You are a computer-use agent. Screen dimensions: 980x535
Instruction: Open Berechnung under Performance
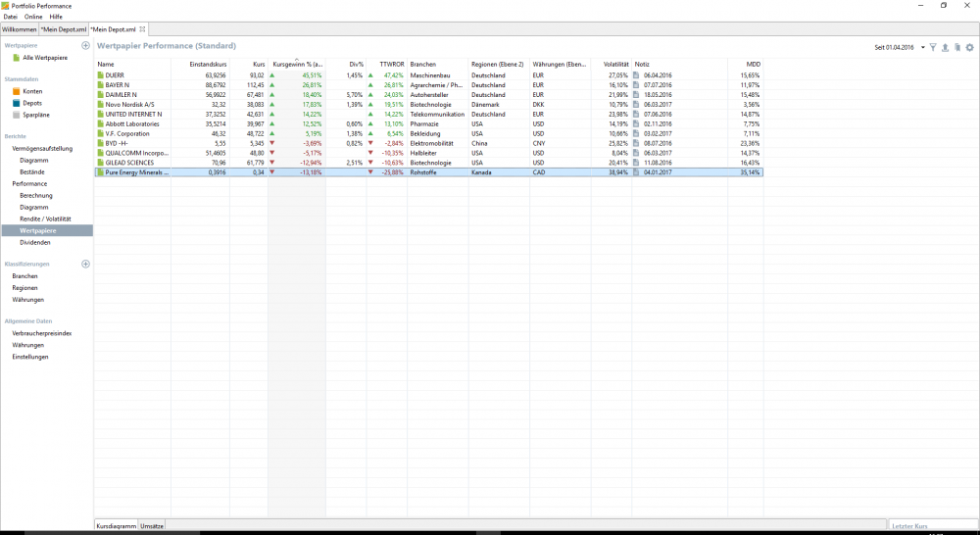pyautogui.click(x=36, y=196)
